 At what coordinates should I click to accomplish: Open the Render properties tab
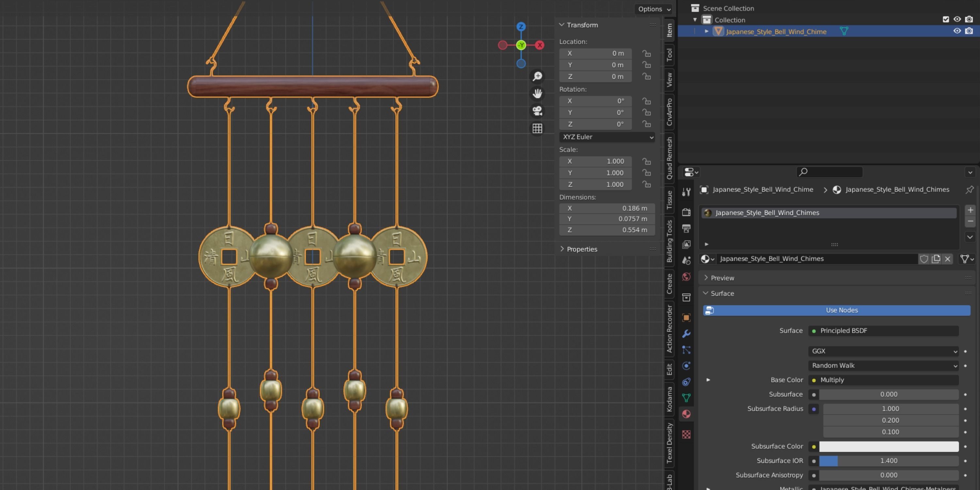(x=686, y=212)
